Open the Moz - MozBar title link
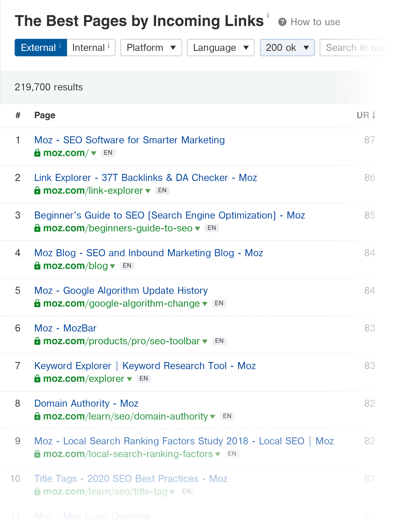 pyautogui.click(x=65, y=328)
